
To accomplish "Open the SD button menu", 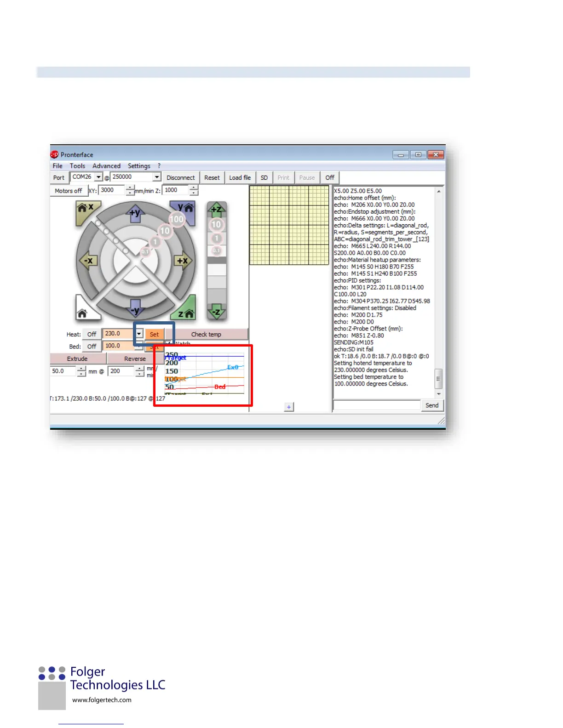I will [264, 178].
